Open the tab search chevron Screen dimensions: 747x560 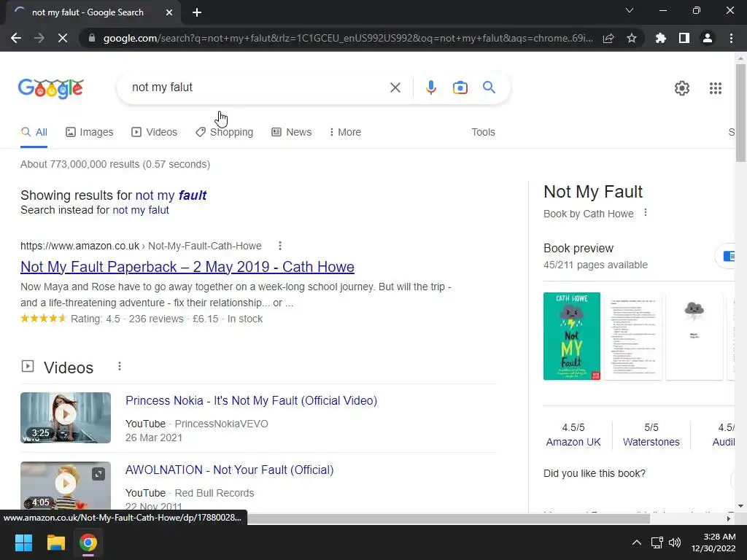tap(630, 10)
